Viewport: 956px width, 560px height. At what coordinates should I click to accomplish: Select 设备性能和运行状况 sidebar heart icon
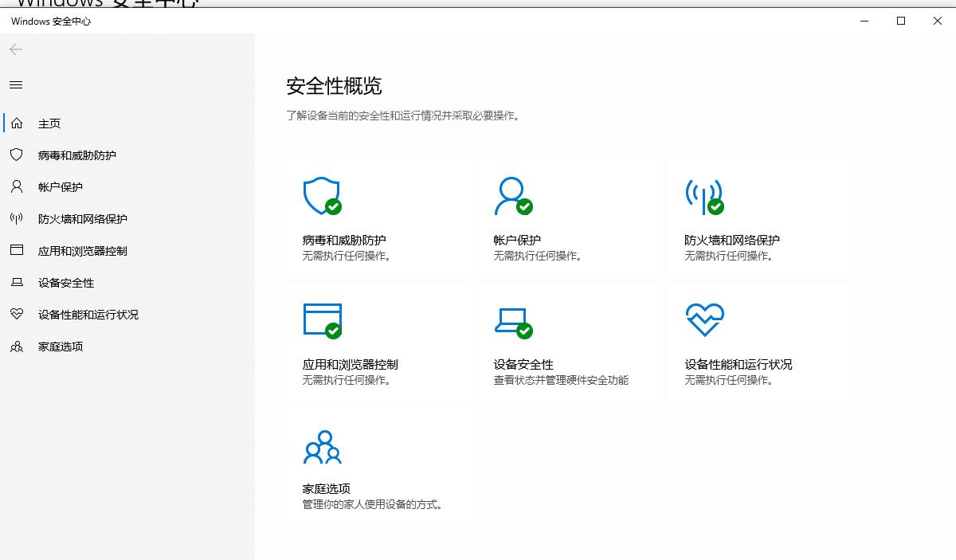(x=16, y=315)
